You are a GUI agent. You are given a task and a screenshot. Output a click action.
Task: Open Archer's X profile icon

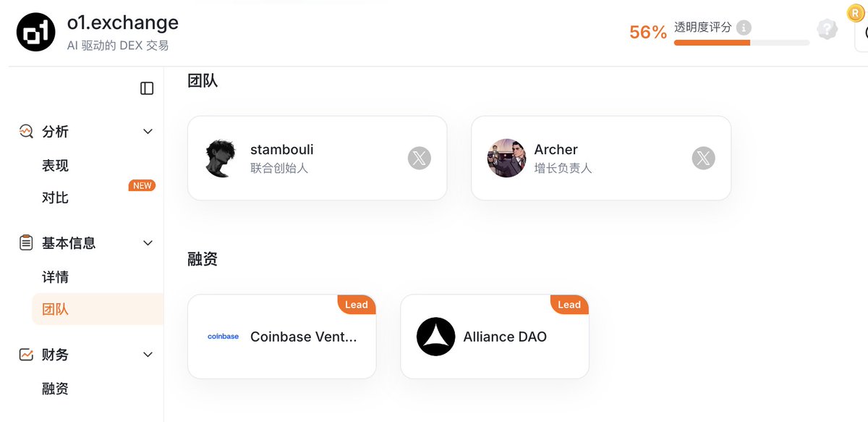coord(703,158)
